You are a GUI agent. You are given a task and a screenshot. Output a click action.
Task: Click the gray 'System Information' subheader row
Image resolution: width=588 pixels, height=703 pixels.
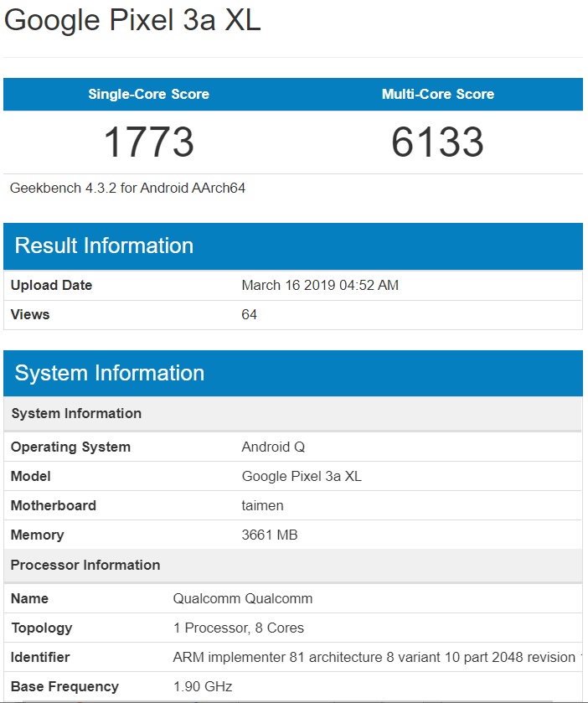[293, 413]
